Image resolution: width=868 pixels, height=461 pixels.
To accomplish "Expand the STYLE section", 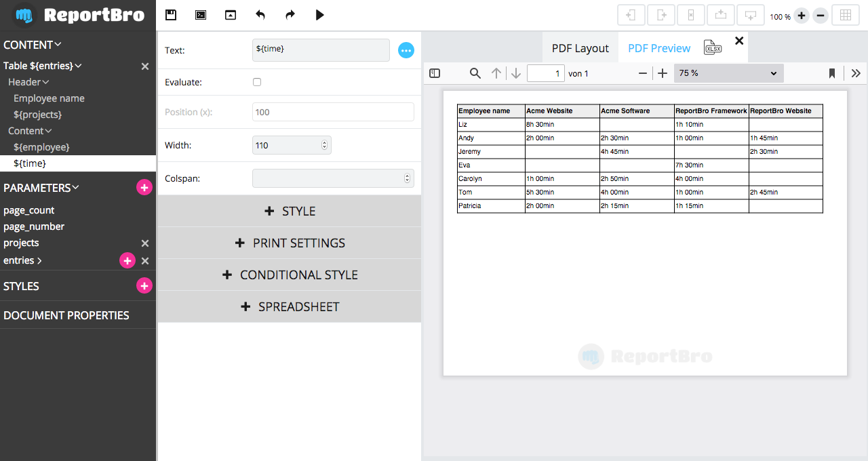I will coord(290,211).
